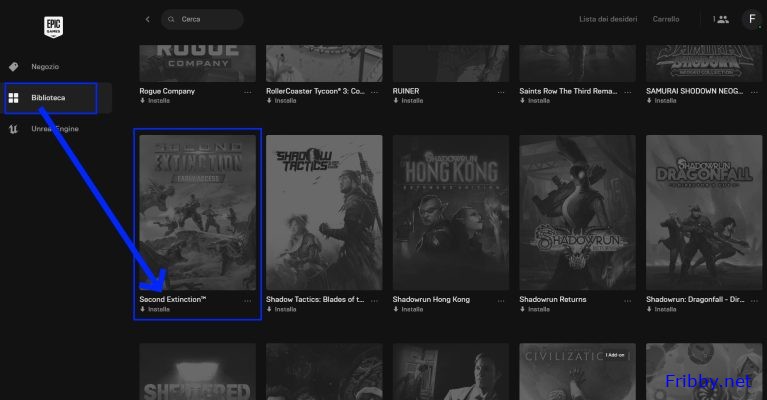Open Unreal Engine sidebar entry

coord(54,129)
